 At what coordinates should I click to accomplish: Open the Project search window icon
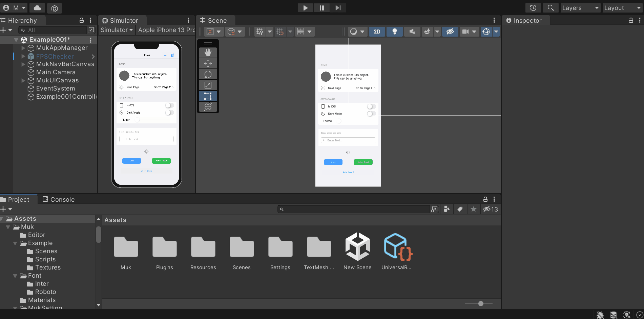click(x=434, y=209)
